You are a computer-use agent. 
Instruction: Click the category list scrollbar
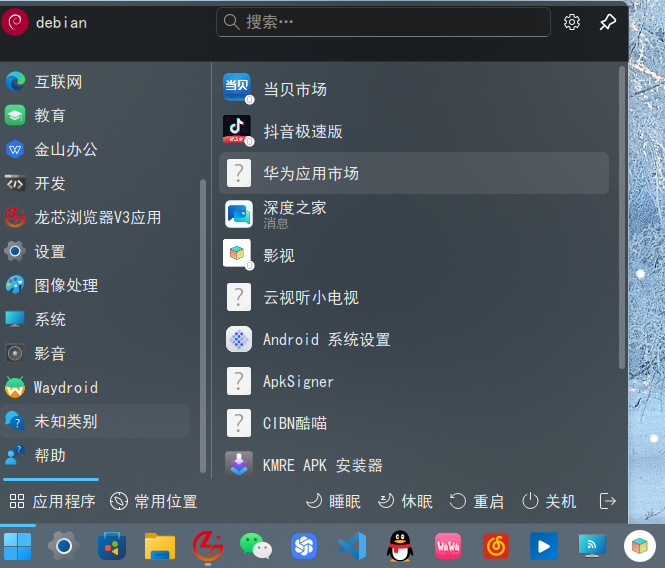pyautogui.click(x=203, y=326)
